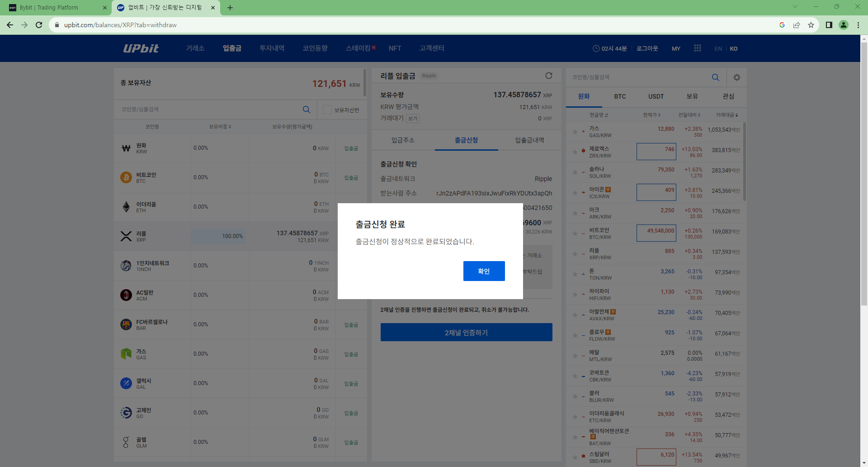Click the refresh icon beside 리플 입출금

[548, 76]
